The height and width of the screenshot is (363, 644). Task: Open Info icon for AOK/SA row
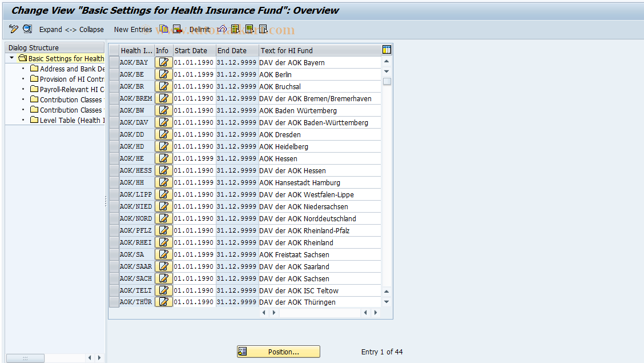(x=163, y=254)
